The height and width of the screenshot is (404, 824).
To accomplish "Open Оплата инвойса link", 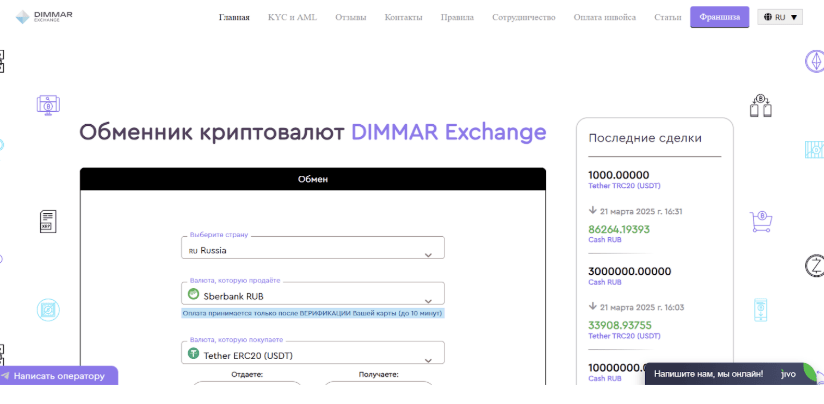I will tap(604, 17).
